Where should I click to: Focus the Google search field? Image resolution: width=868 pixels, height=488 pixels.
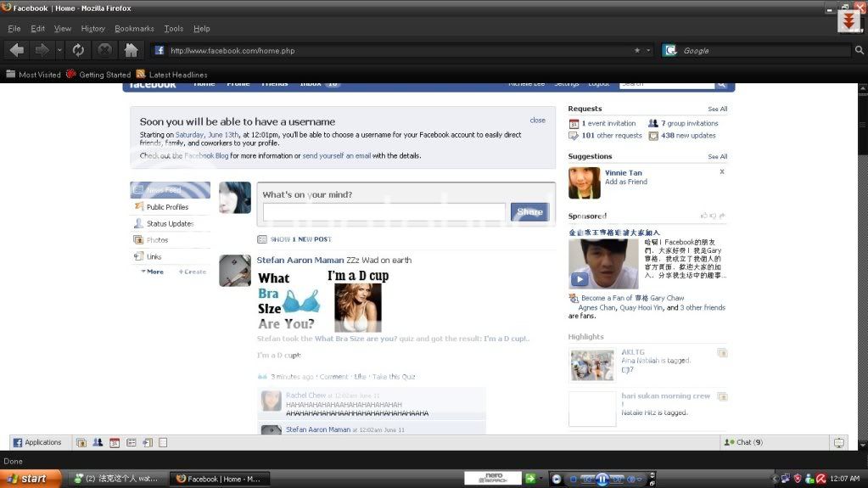click(764, 50)
